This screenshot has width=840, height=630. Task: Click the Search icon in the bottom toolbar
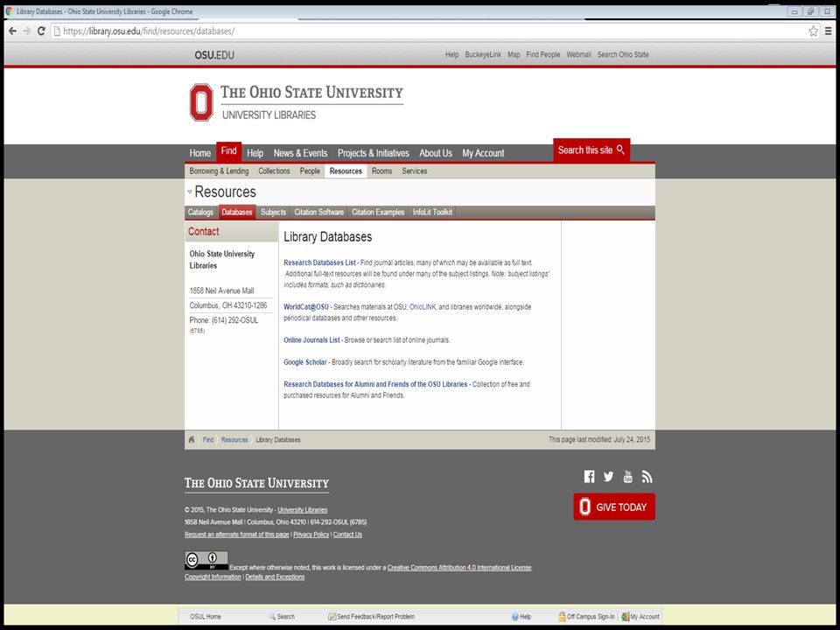pyautogui.click(x=272, y=617)
